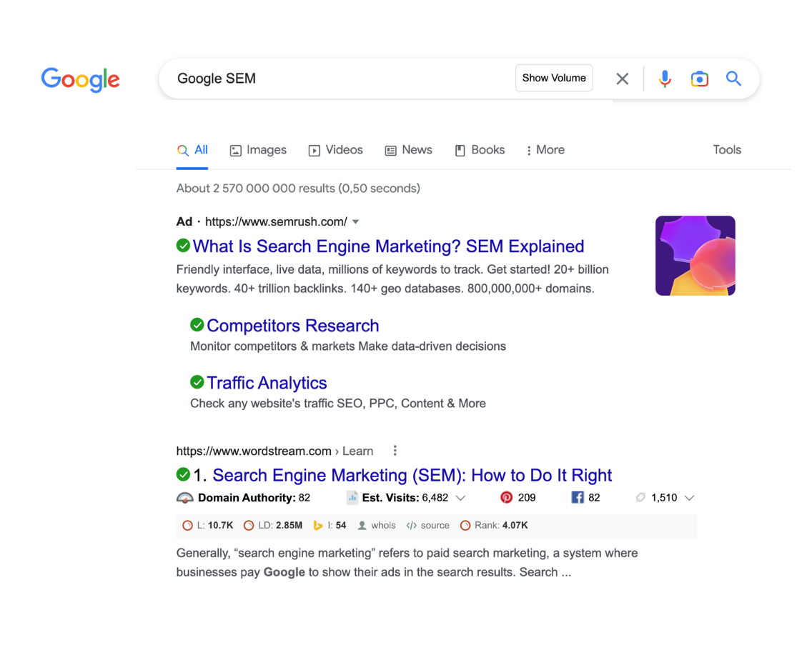Open Google Lens camera search
This screenshot has width=812, height=660.
click(700, 79)
